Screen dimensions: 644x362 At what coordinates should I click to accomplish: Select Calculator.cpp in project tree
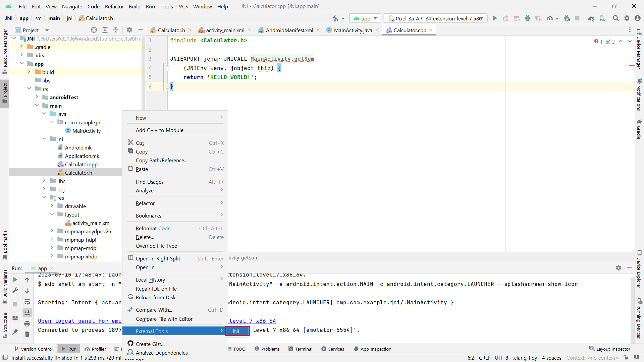(81, 164)
